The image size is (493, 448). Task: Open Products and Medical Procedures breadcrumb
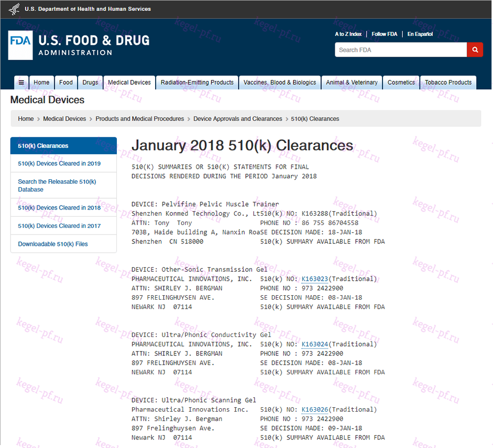[140, 118]
